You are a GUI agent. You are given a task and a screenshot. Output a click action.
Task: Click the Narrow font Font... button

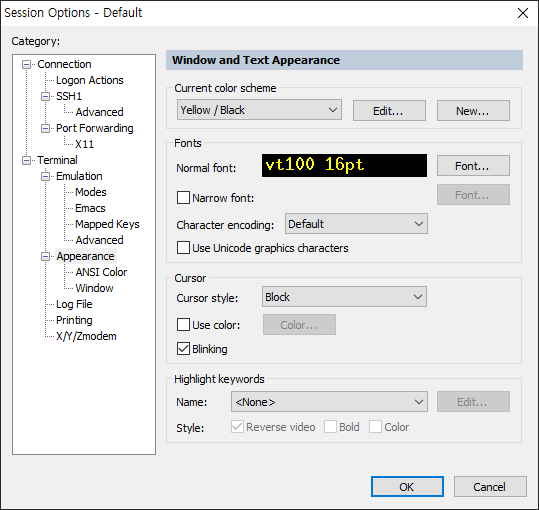click(473, 195)
